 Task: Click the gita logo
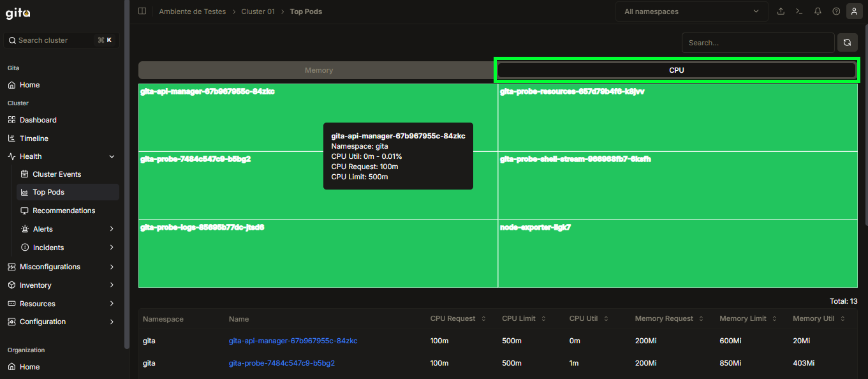click(x=18, y=13)
